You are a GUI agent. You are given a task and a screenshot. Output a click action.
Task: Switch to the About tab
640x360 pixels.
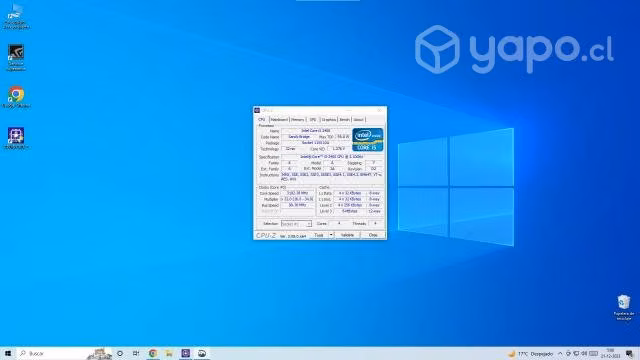358,120
